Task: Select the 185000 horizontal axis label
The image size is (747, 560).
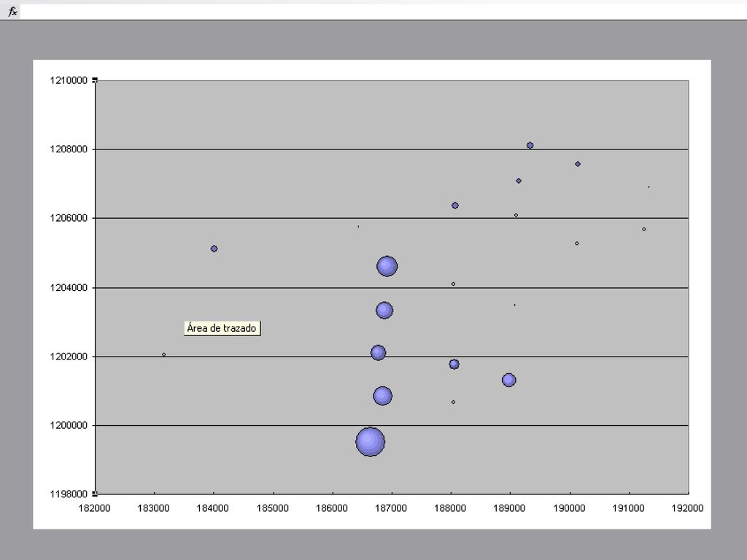Action: (273, 508)
